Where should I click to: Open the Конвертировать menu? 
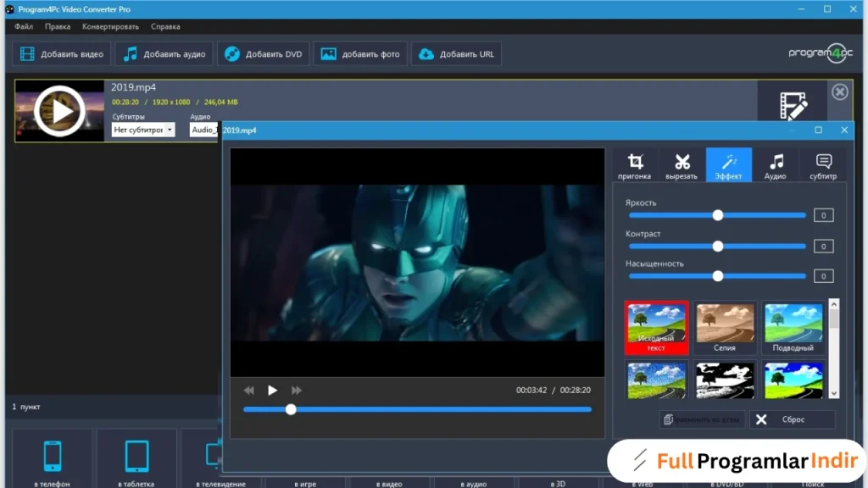pyautogui.click(x=110, y=26)
